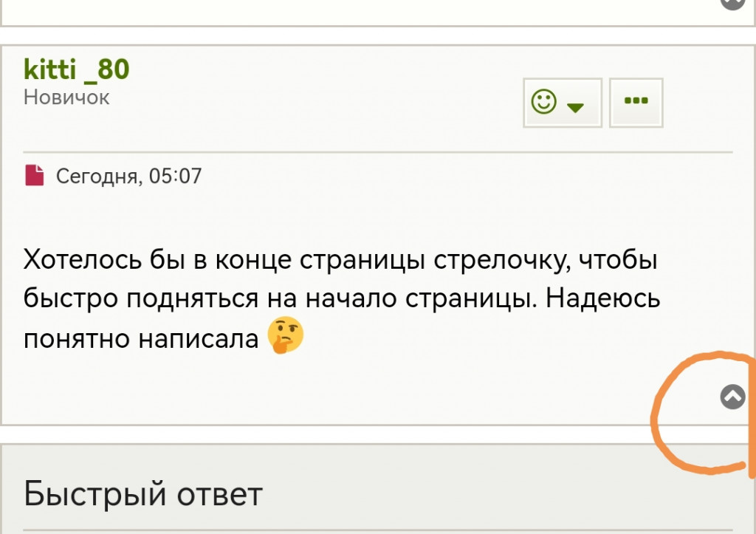Viewport: 756px width, 534px height.
Task: Open the three-dot post options menu
Action: (636, 102)
